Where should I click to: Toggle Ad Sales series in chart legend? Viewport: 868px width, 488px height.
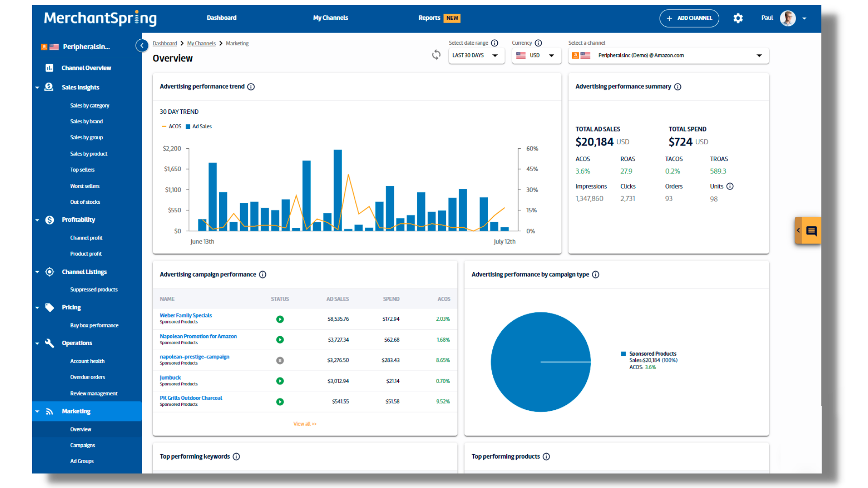[x=198, y=127]
